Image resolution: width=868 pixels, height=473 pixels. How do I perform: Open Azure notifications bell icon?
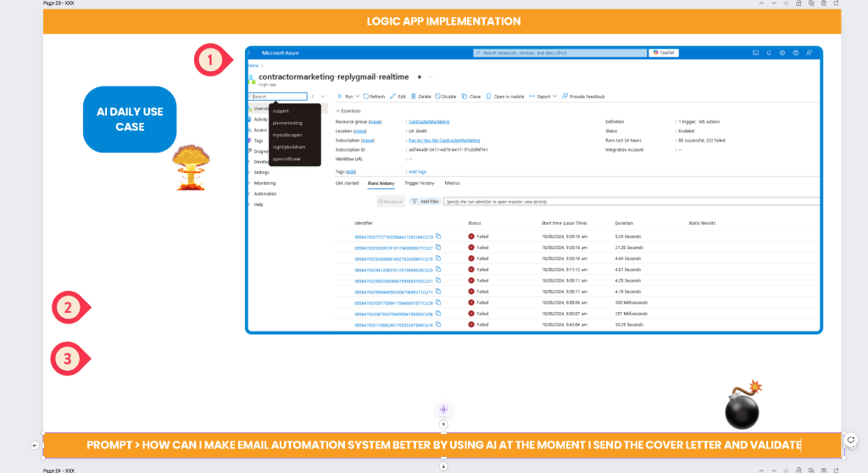click(x=769, y=53)
